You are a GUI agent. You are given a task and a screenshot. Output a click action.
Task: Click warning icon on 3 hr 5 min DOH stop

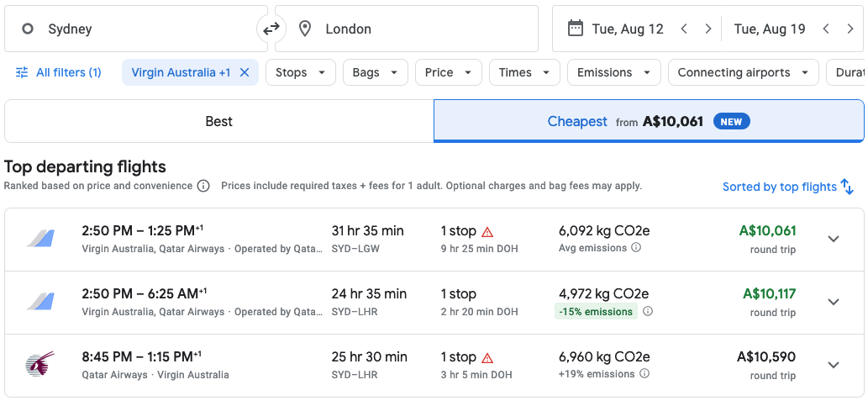click(x=487, y=358)
